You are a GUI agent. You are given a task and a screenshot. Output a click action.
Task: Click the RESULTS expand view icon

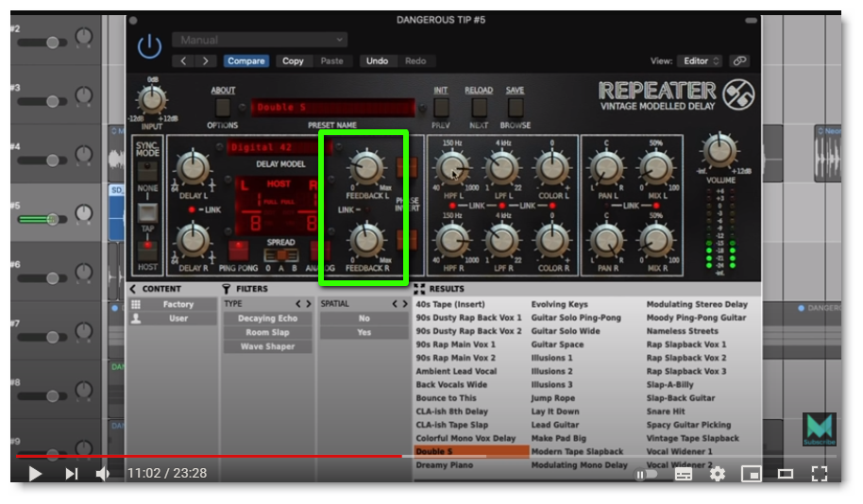(419, 289)
